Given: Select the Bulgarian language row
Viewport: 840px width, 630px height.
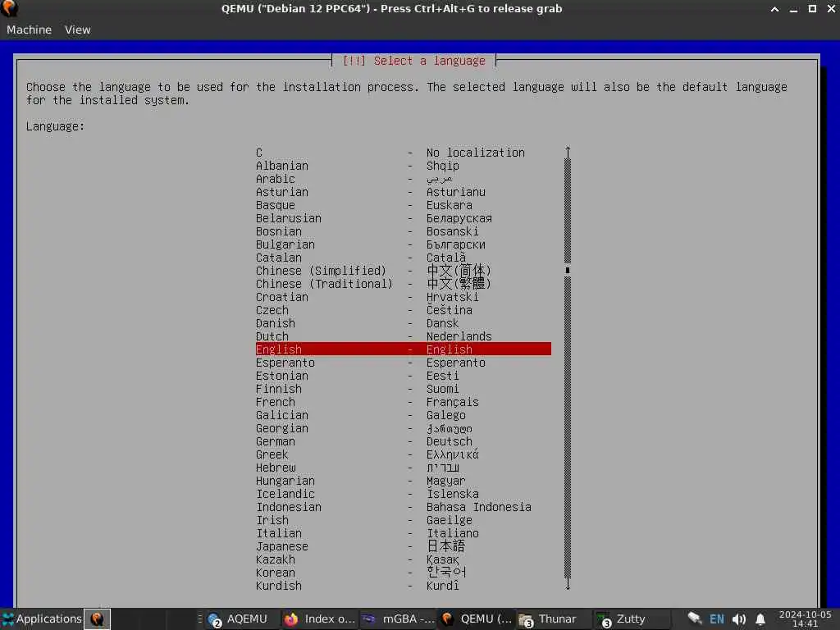Looking at the screenshot, I should coord(404,244).
